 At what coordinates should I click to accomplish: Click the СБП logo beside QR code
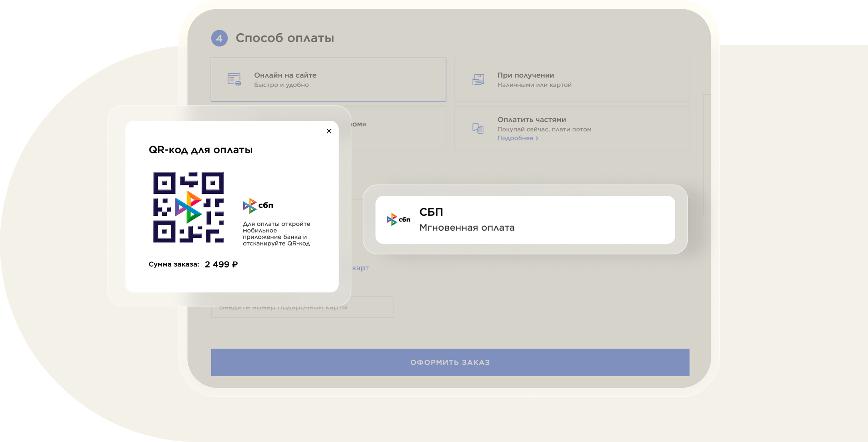point(258,205)
